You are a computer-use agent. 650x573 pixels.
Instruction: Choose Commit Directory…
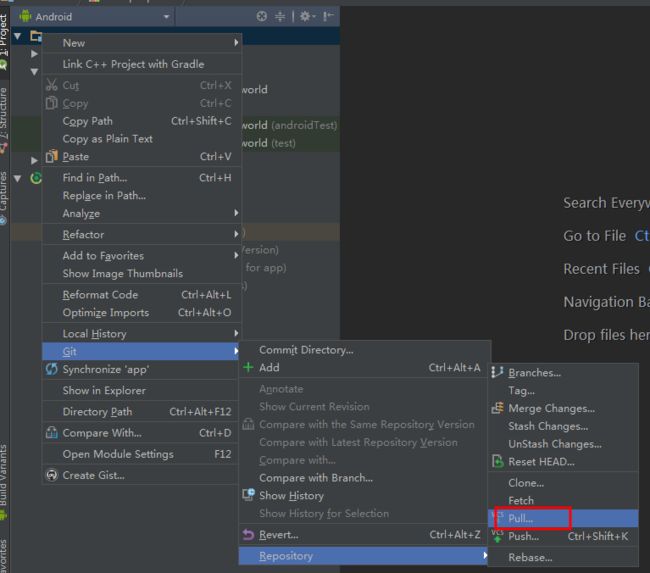coord(364,350)
